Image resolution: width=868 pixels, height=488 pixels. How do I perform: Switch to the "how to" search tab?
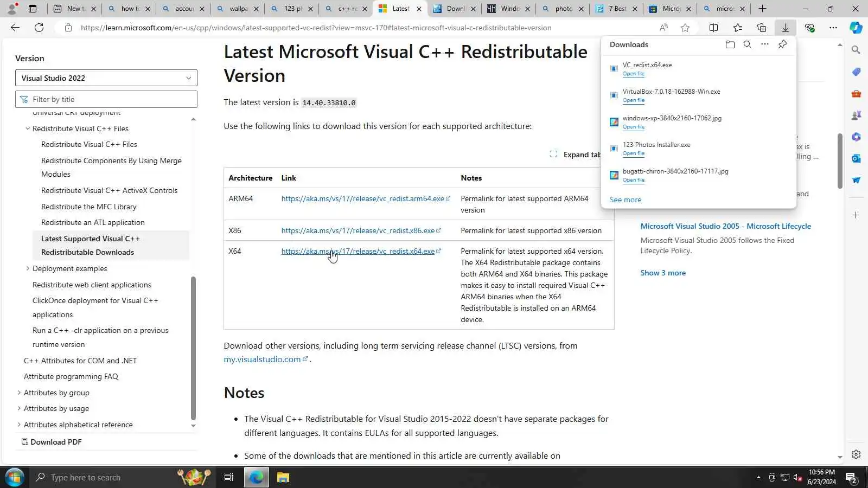[x=129, y=9]
